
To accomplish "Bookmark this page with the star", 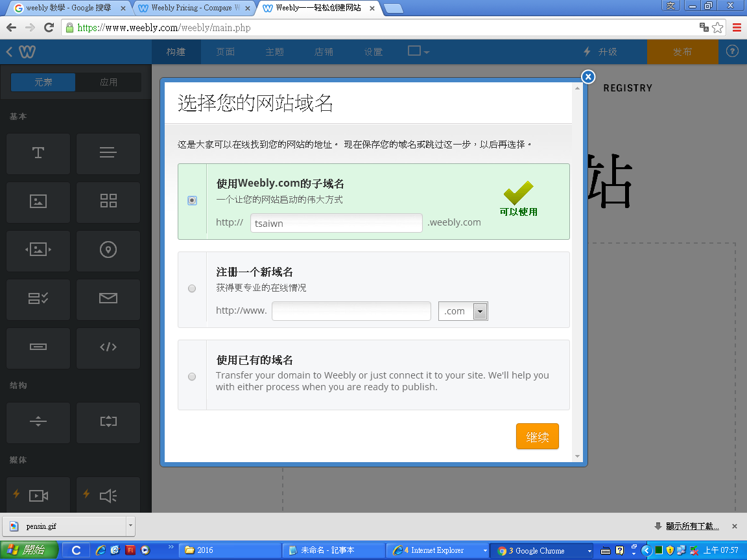I will point(717,28).
